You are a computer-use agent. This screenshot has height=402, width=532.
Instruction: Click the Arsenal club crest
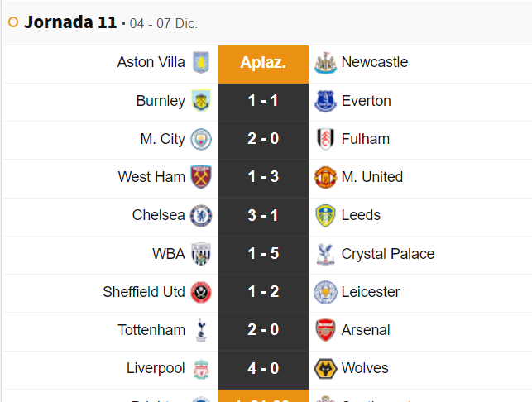point(325,330)
